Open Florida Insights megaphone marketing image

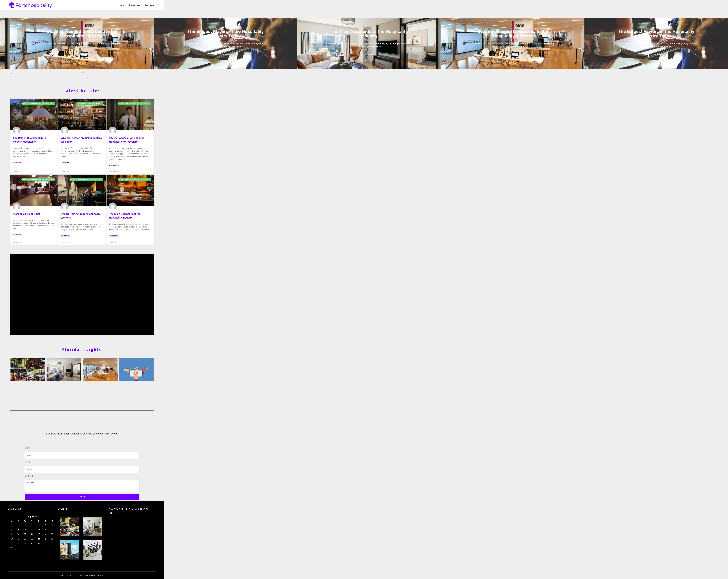pos(136,370)
